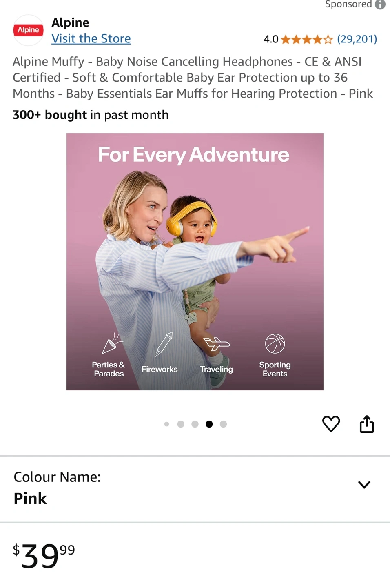Open the Colour Name Pink selector
The height and width of the screenshot is (588, 390).
click(x=195, y=489)
